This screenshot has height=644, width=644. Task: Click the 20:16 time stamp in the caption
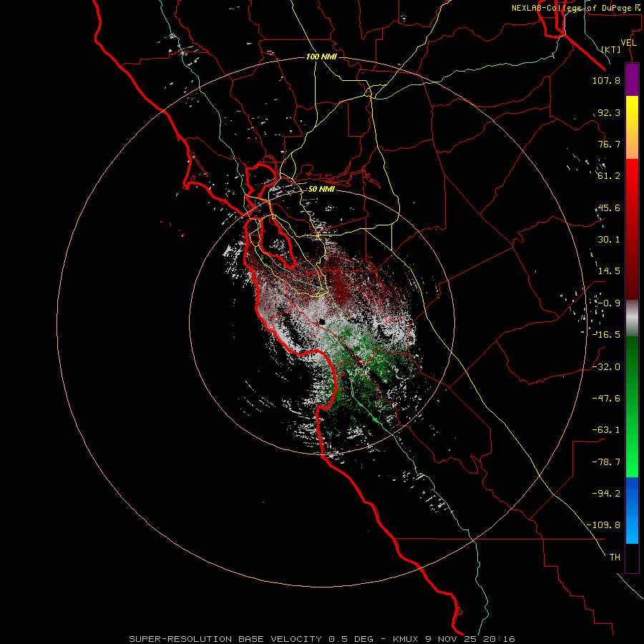pos(499,639)
